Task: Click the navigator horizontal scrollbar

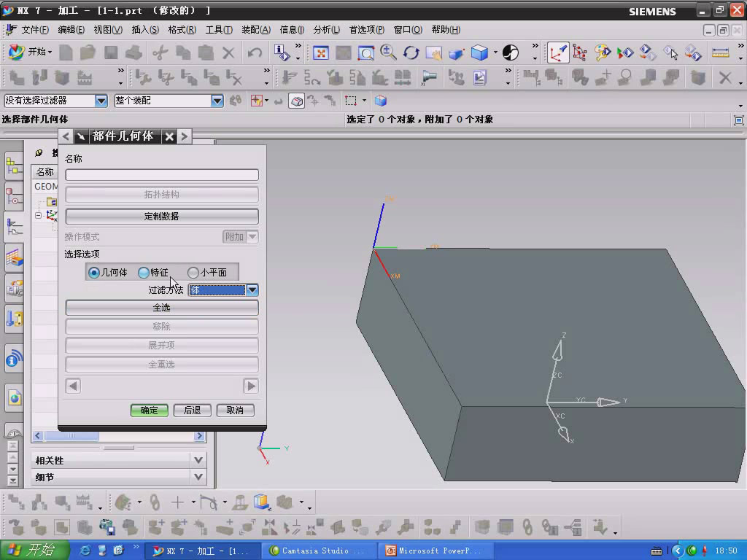Action: coord(119,435)
